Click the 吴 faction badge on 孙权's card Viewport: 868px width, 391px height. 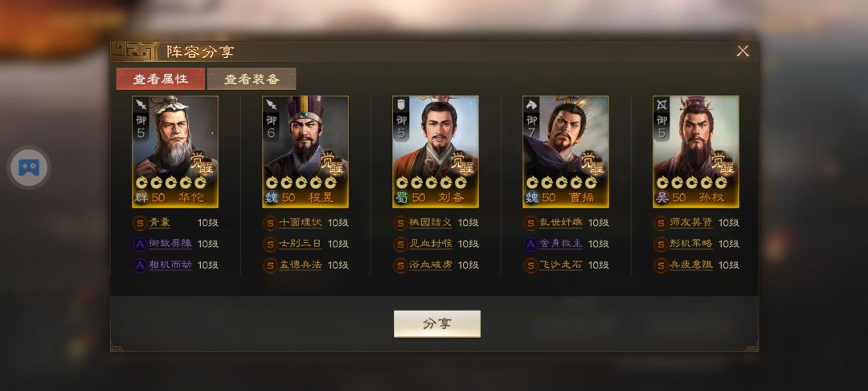[661, 198]
